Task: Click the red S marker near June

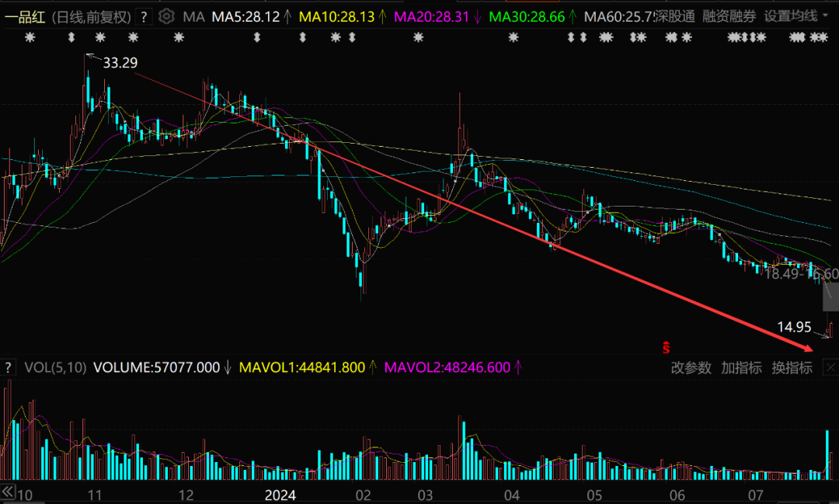Action: (667, 348)
